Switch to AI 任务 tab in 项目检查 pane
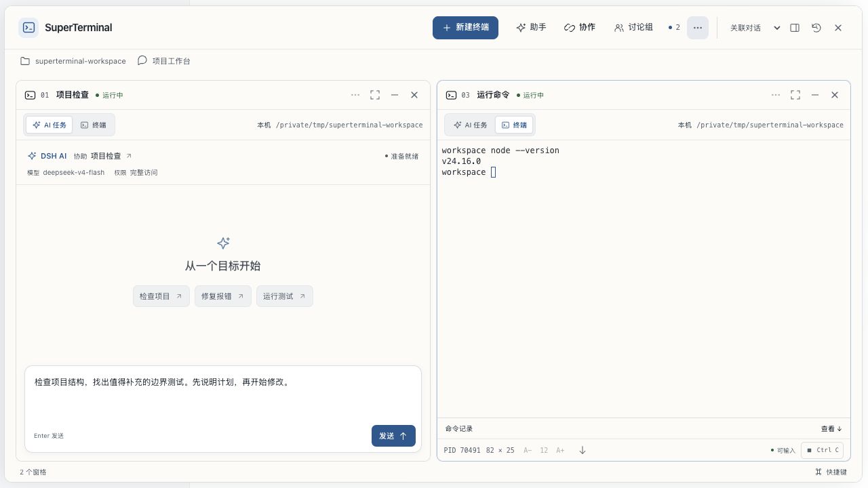 coord(50,125)
